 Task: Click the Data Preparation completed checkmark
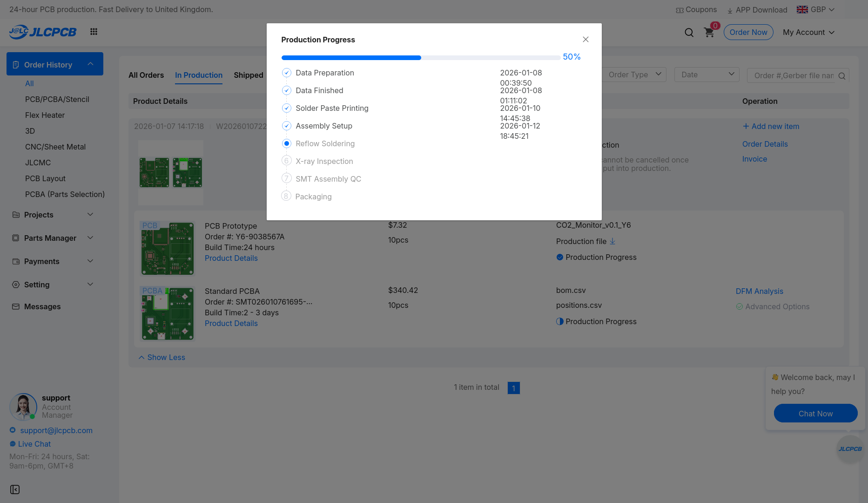tap(287, 73)
